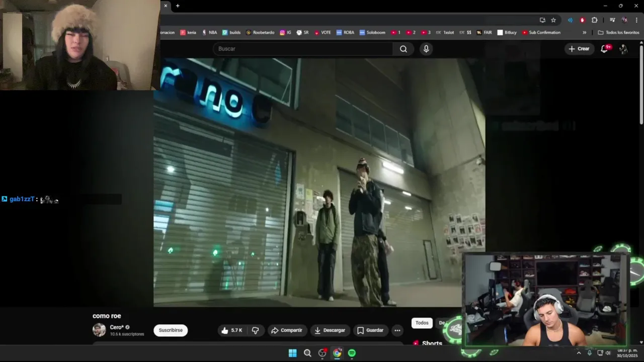Open the YouTube notifications bell
The height and width of the screenshot is (362, 644).
pyautogui.click(x=605, y=49)
